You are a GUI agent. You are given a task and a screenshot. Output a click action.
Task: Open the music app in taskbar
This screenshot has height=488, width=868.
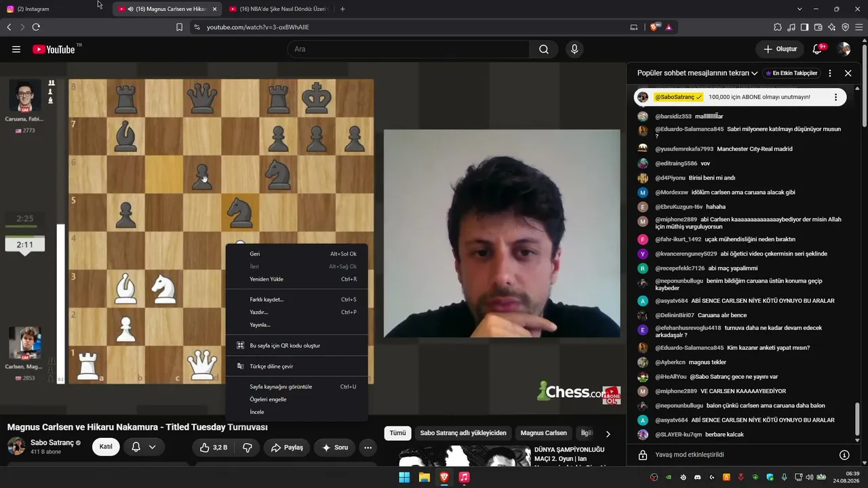tap(464, 477)
